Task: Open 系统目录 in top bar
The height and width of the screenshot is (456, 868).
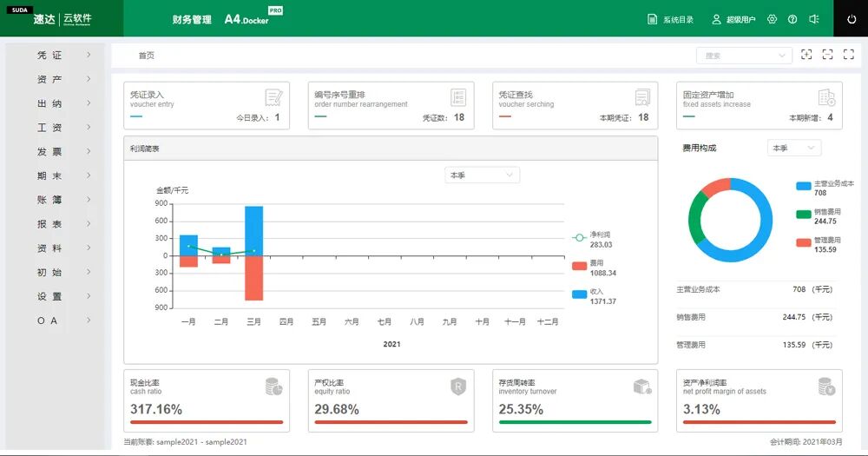Action: point(670,19)
